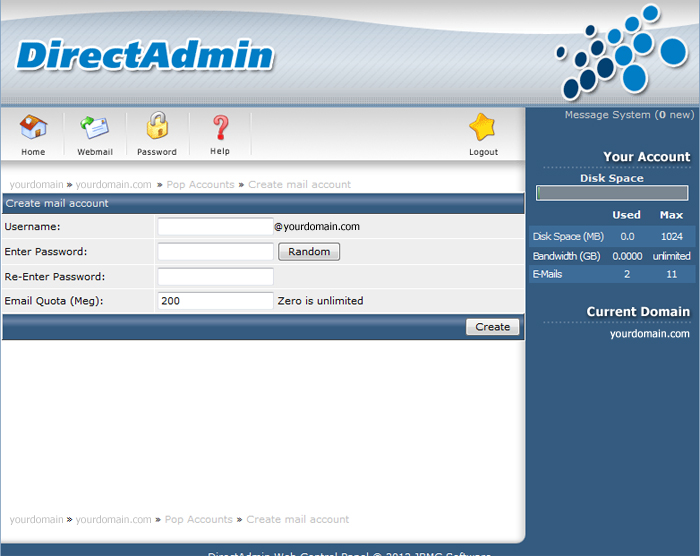Click the Password label in navigation
Screen dimensions: 700x556
pos(157,152)
